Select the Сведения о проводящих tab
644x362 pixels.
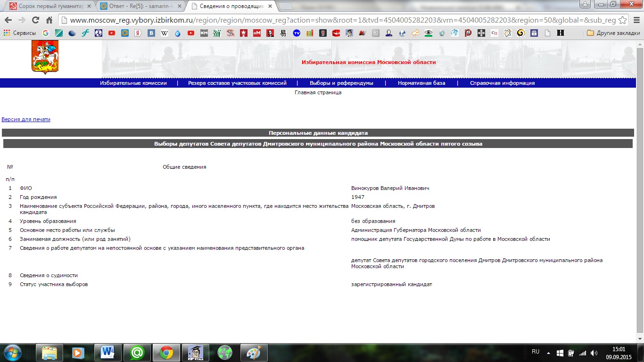point(231,6)
